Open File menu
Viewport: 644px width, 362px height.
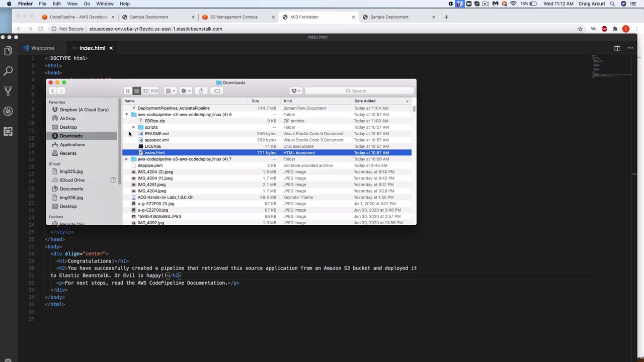tap(43, 4)
